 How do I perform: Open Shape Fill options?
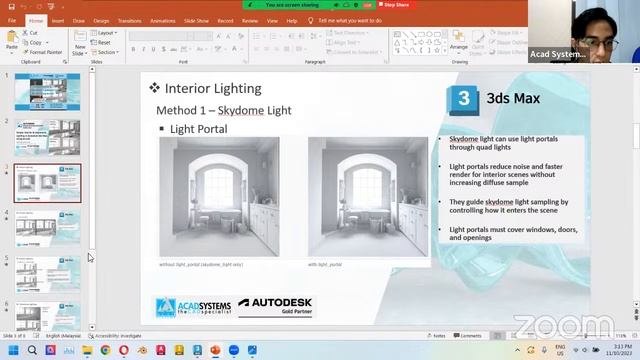coord(506,33)
